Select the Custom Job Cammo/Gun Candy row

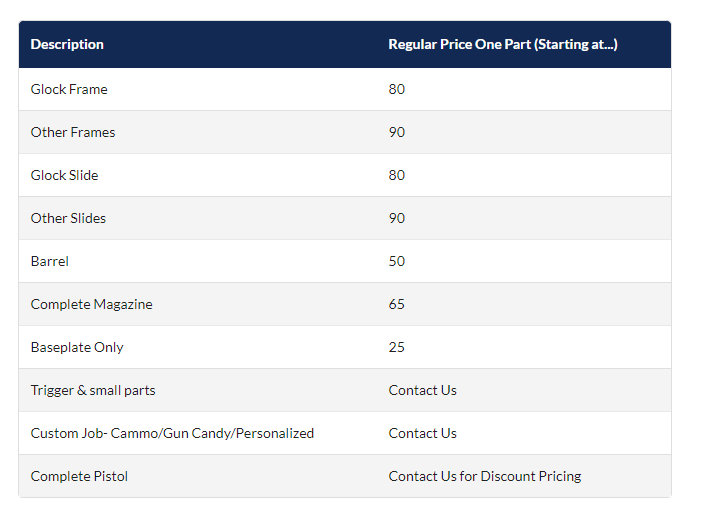[172, 433]
